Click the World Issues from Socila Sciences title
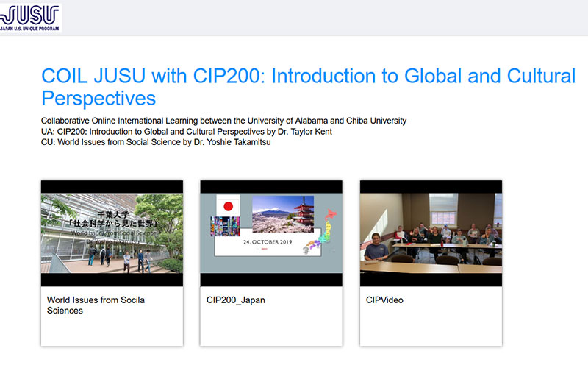Image resolution: width=588 pixels, height=368 pixels. click(x=96, y=305)
